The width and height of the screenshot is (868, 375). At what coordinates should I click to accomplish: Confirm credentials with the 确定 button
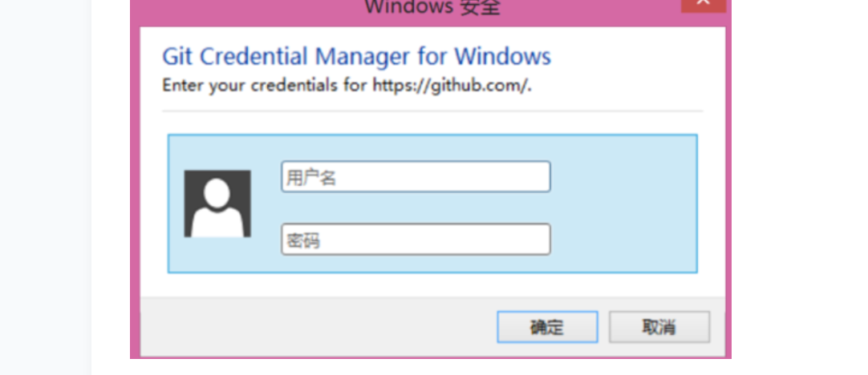547,327
